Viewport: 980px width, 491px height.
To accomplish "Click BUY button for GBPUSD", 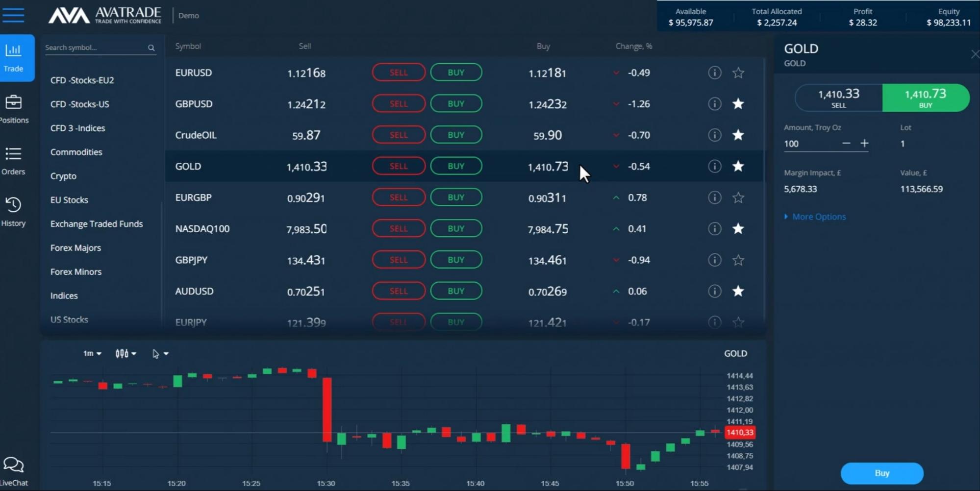I will 456,104.
